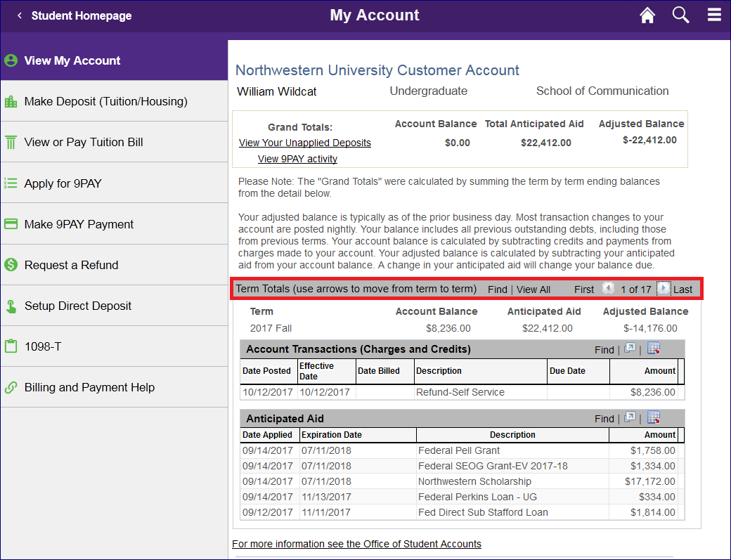Click Grand Totals account balance $0.00
This screenshot has width=731, height=560.
click(x=458, y=143)
